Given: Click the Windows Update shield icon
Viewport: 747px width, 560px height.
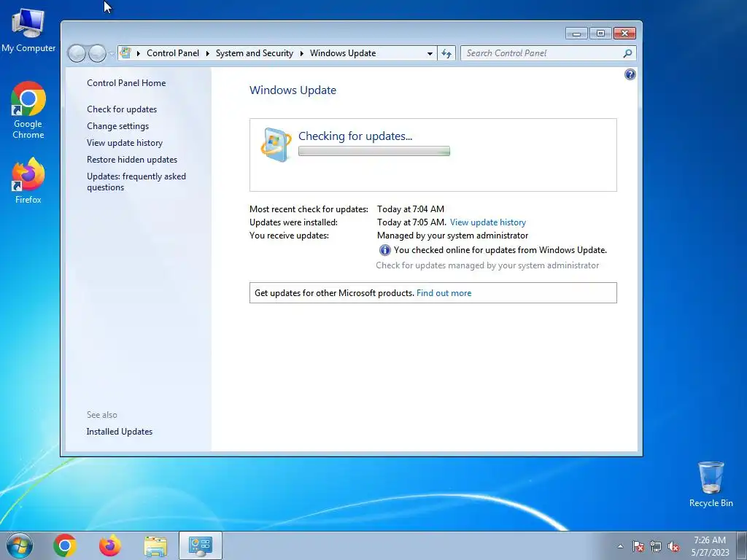Looking at the screenshot, I should pyautogui.click(x=276, y=144).
